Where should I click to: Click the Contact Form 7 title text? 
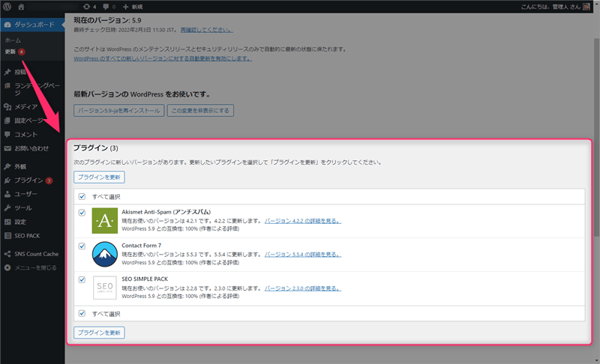click(x=141, y=246)
